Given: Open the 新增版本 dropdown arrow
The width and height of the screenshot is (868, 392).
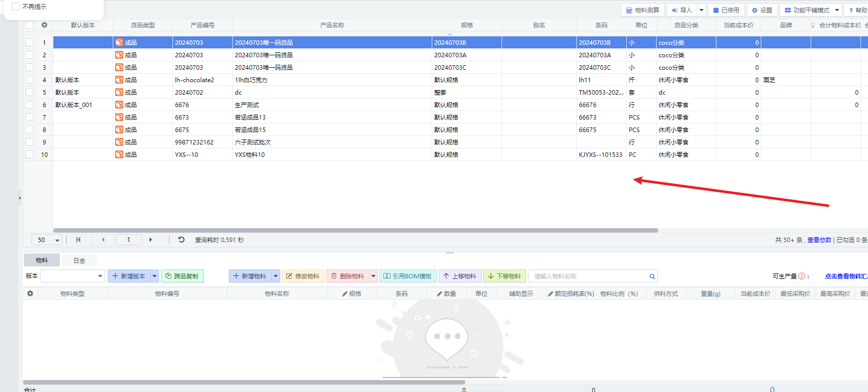Looking at the screenshot, I should tap(155, 276).
